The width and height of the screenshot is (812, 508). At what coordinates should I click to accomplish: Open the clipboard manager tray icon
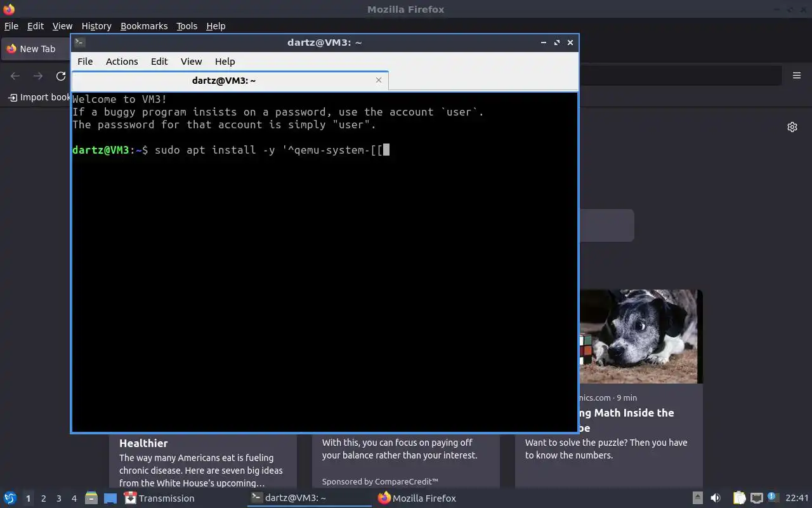coord(740,498)
